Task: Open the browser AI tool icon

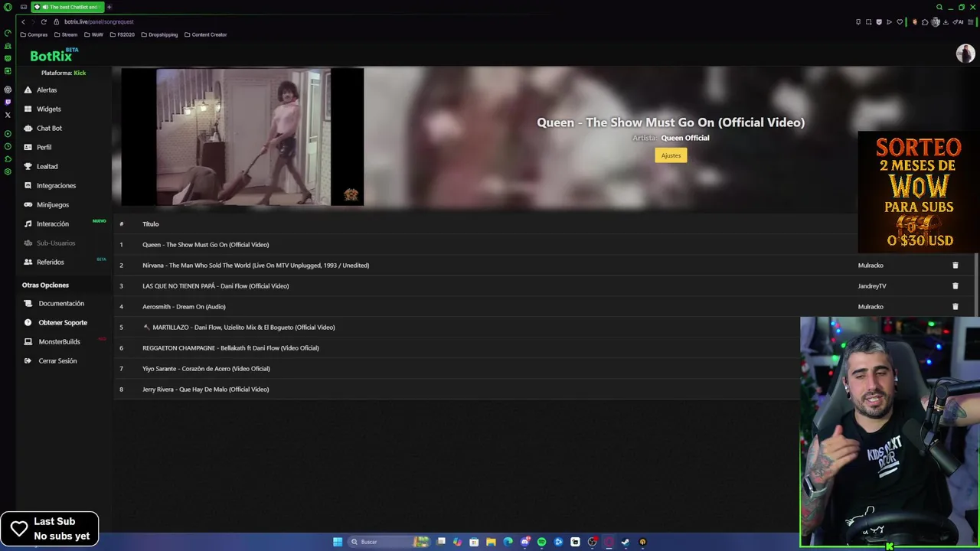Action: pos(958,22)
